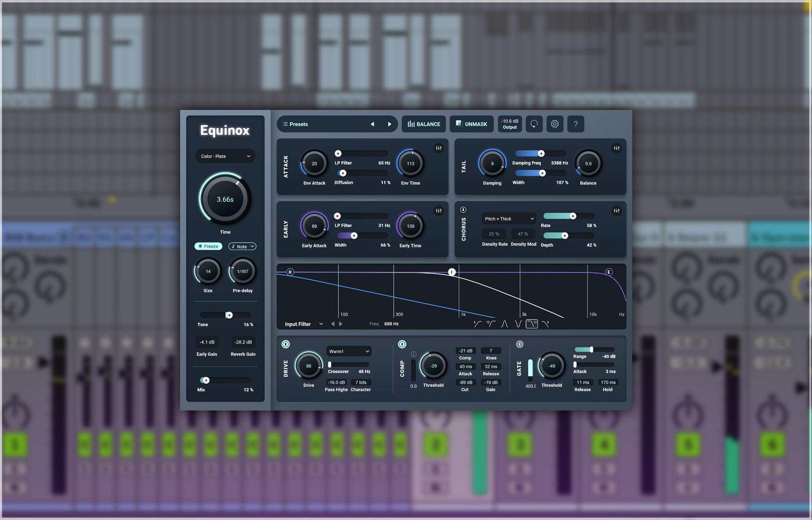Click the Comp Threshold knob
The width and height of the screenshot is (812, 520).
click(433, 366)
